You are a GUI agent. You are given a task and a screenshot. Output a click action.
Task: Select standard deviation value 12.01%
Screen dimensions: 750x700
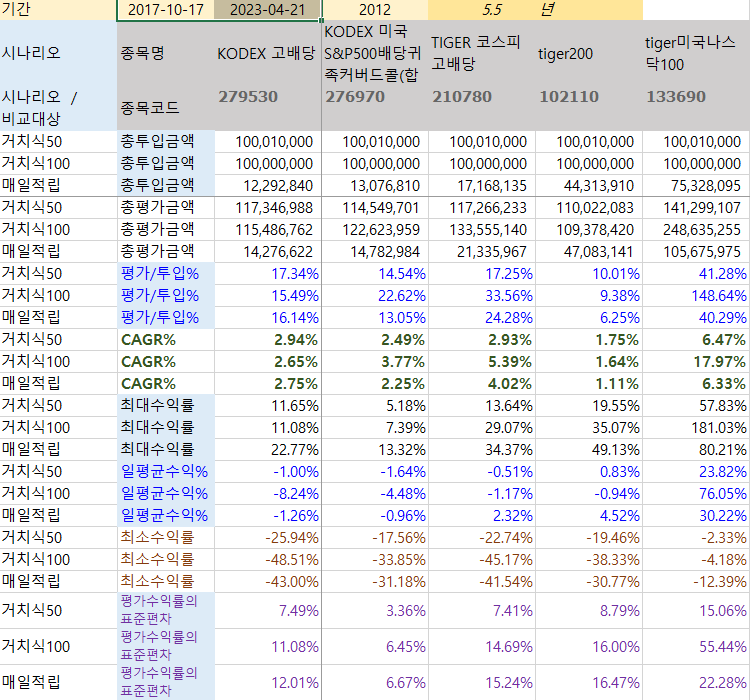click(267, 682)
